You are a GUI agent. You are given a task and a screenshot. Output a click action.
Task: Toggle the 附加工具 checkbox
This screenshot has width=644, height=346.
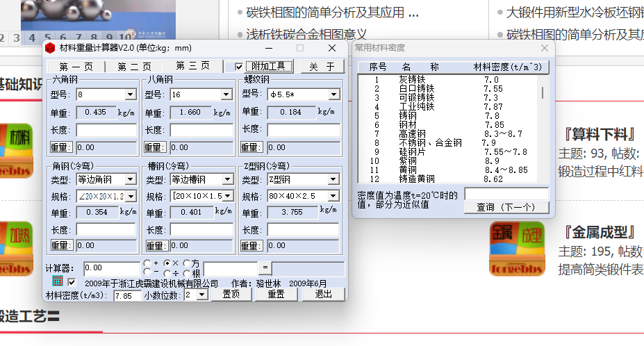(x=239, y=67)
